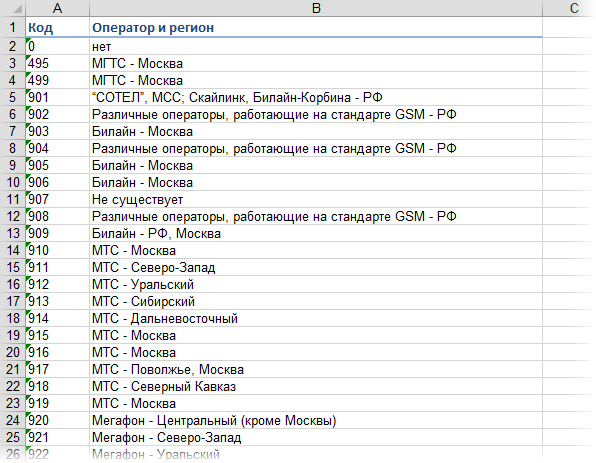Click cell with code 920
Viewport: 596px width, 463px height.
pyautogui.click(x=57, y=420)
